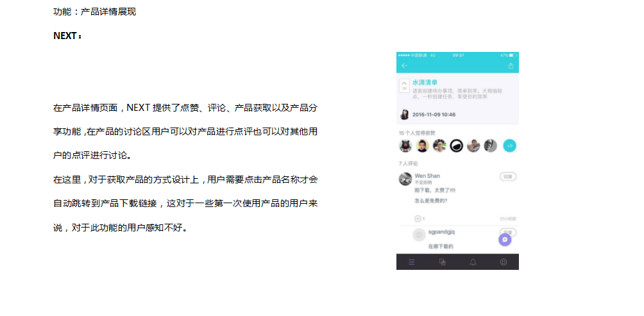Open the list tab in bottom bar

point(412,262)
